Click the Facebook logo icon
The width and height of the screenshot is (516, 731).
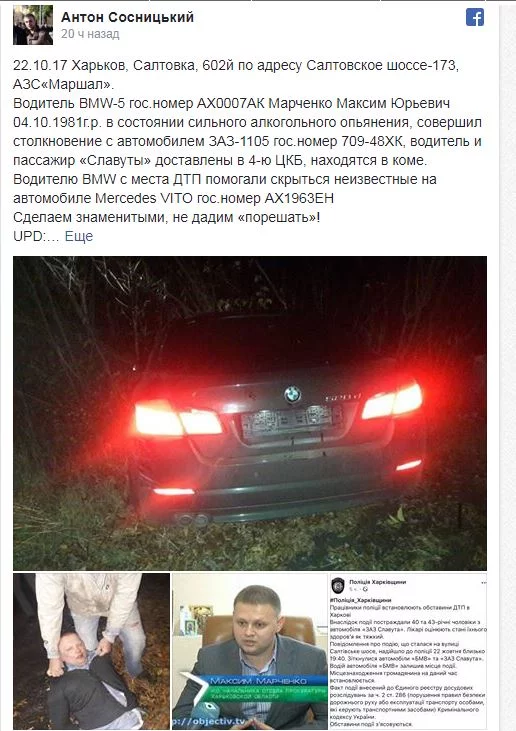pyautogui.click(x=475, y=18)
